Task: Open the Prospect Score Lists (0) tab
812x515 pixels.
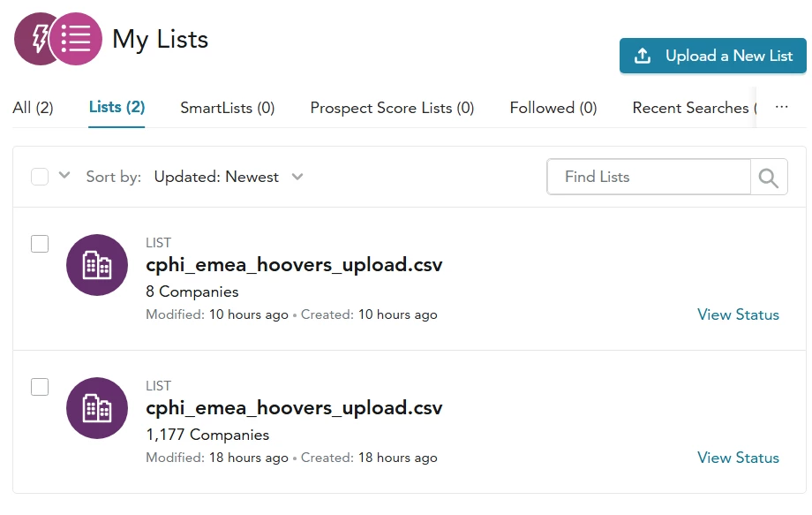Action: coord(392,107)
